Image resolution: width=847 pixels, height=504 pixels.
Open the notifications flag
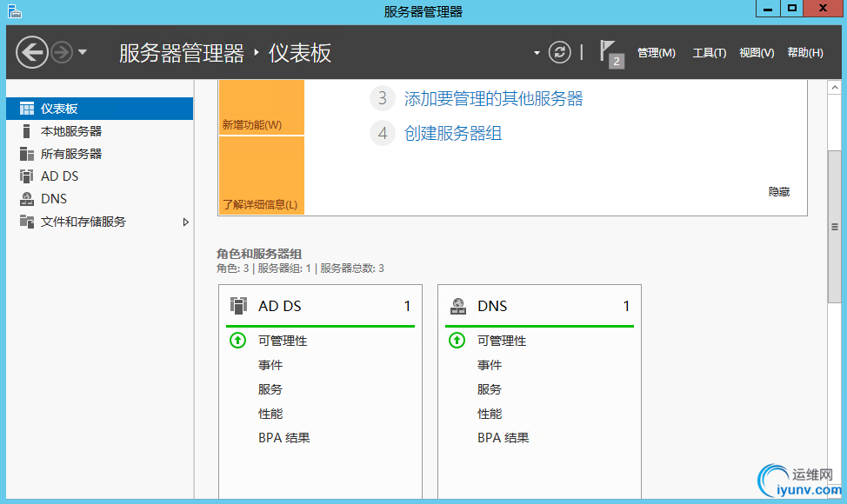(610, 52)
